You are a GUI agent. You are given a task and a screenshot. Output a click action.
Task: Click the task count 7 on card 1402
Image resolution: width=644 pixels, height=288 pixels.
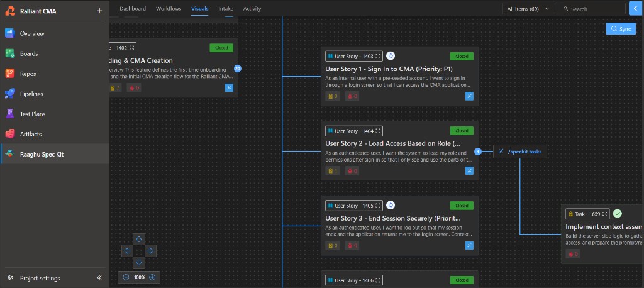tap(114, 87)
